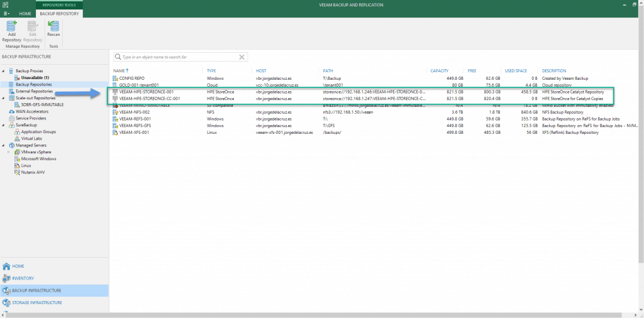
Task: Expand the VMware vSphere tree node
Action: (x=9, y=152)
